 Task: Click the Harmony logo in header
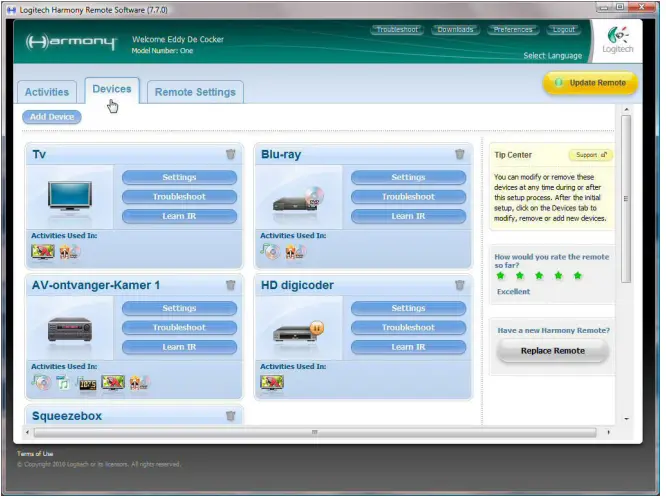(71, 42)
